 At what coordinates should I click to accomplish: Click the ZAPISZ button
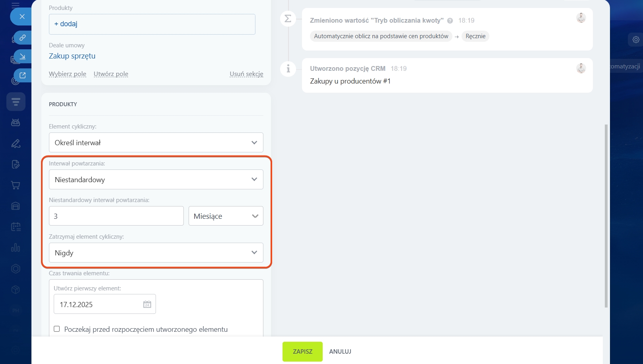(302, 352)
